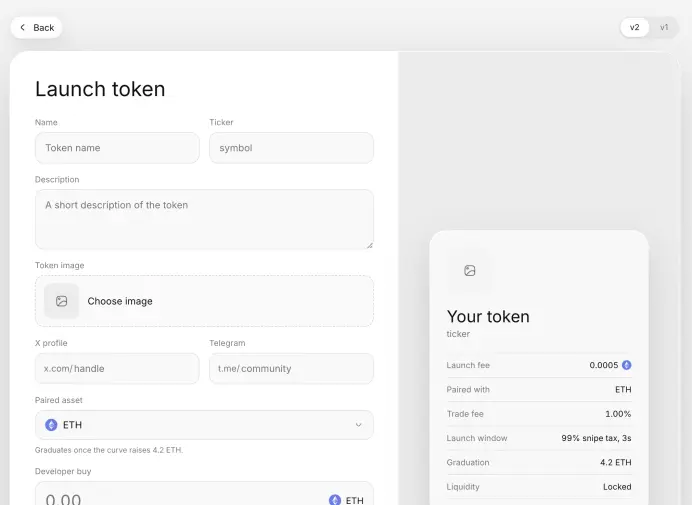
Task: Focus the Token name input field
Action: [117, 148]
